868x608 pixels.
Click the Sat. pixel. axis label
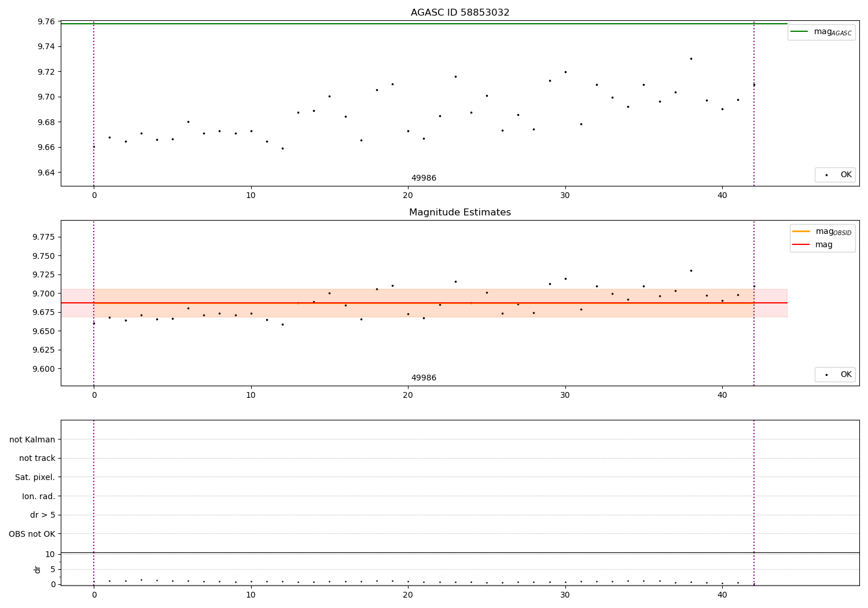[x=35, y=477]
